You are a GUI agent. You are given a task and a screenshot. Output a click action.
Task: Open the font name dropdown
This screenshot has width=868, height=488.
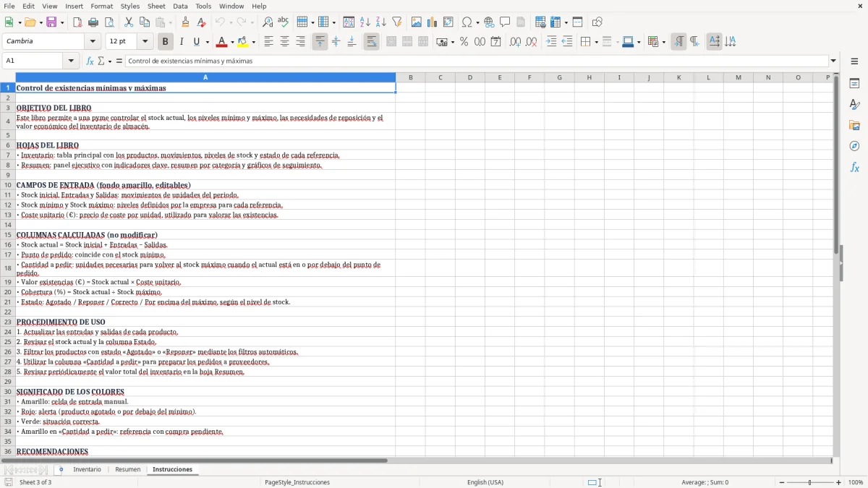(92, 42)
